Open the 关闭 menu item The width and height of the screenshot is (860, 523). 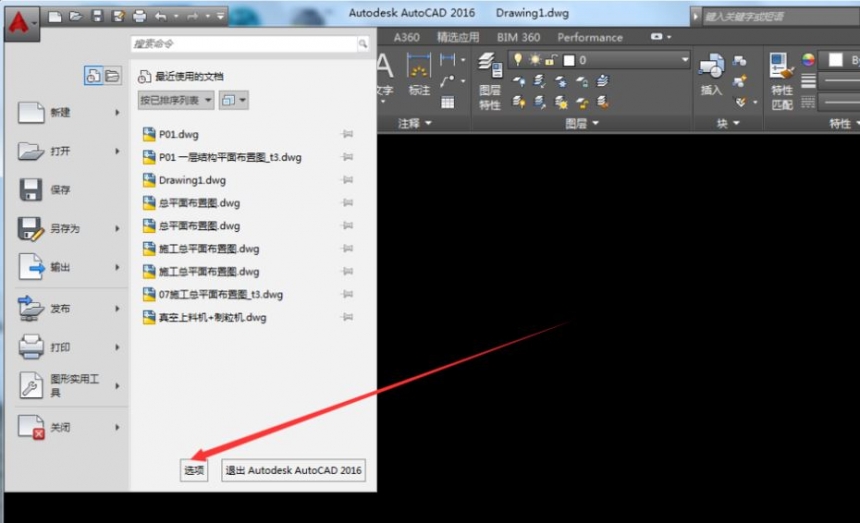tap(69, 427)
